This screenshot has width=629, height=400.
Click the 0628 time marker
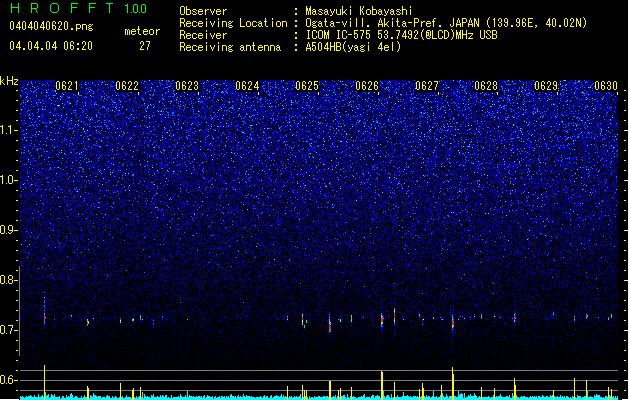(486, 86)
